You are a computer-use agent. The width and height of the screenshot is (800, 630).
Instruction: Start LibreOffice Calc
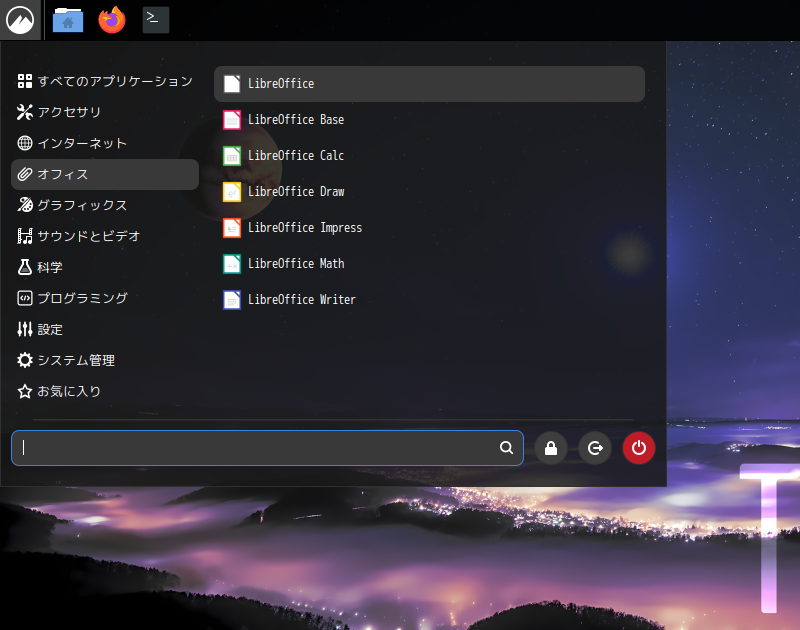(429, 156)
